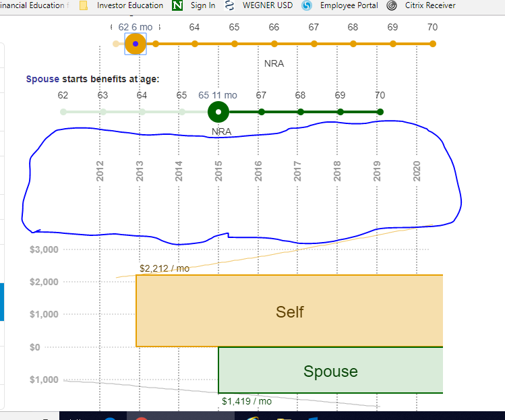Click the Employee Portal bookmark icon
Image resolution: width=505 pixels, height=420 pixels.
pos(307,5)
